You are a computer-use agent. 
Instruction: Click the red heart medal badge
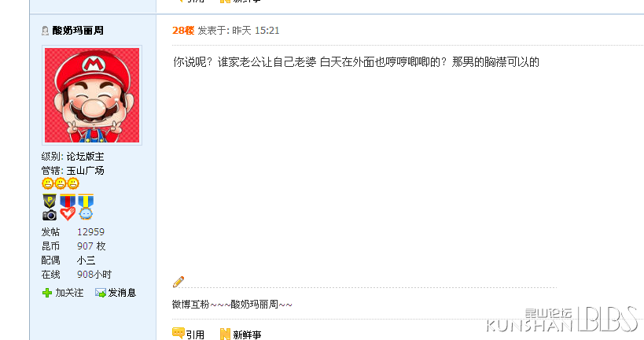(x=68, y=208)
